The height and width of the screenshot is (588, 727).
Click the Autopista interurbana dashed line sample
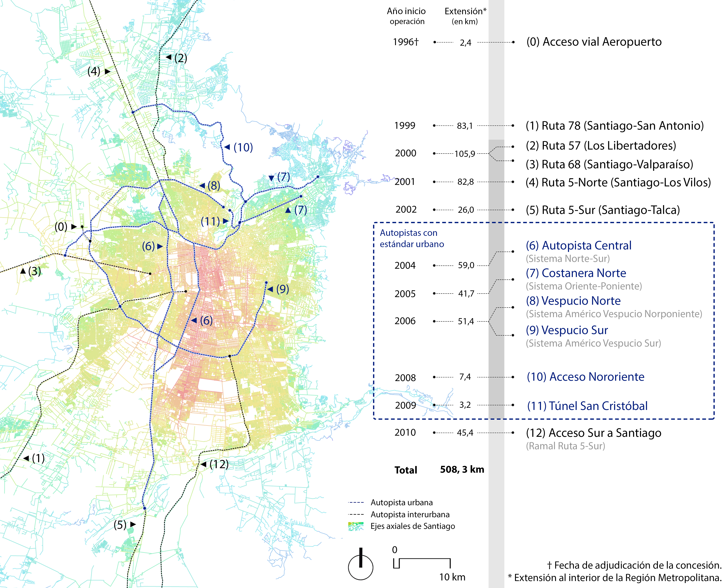pos(356,514)
